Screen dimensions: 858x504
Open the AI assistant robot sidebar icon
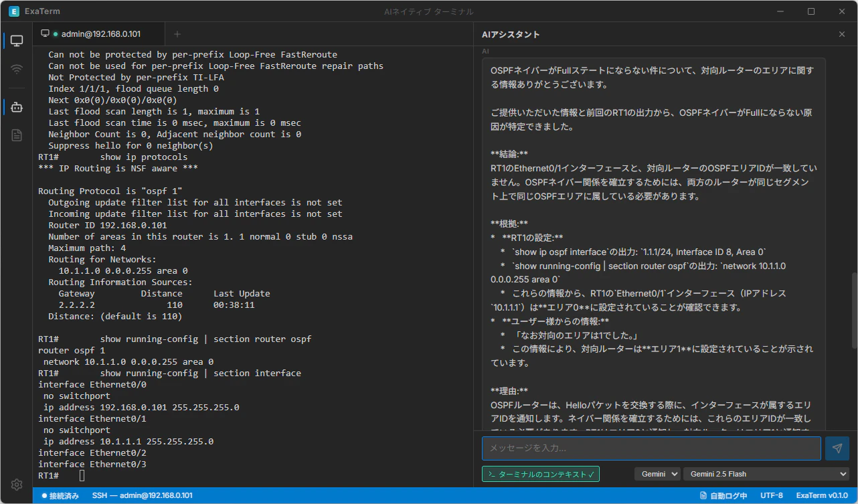pos(17,107)
